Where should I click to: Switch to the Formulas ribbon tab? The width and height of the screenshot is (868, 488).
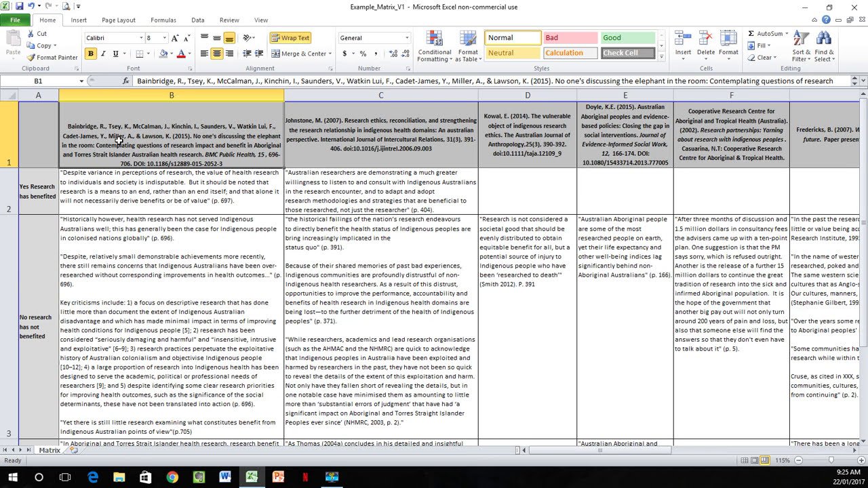click(x=163, y=20)
